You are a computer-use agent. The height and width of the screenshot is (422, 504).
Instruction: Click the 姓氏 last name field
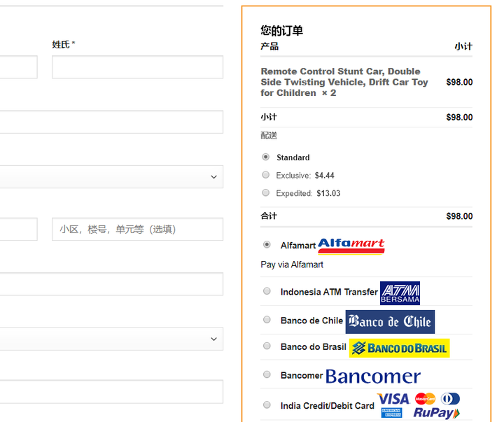point(138,67)
